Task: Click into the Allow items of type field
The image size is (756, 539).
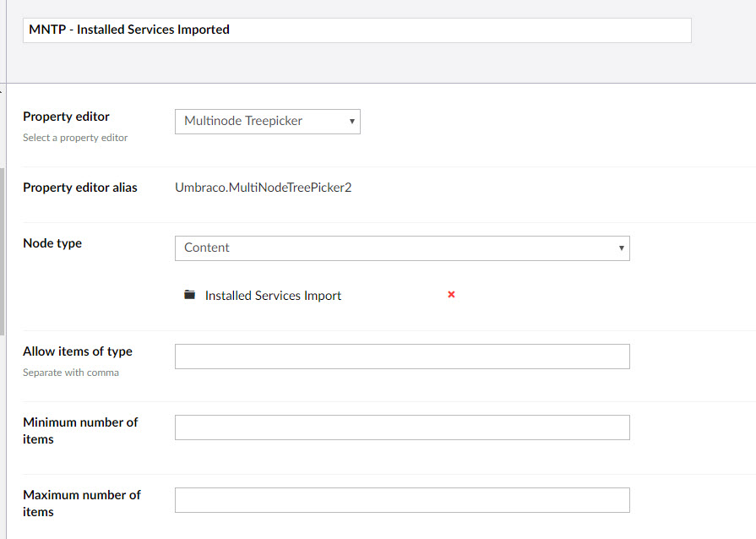Action: tap(401, 357)
